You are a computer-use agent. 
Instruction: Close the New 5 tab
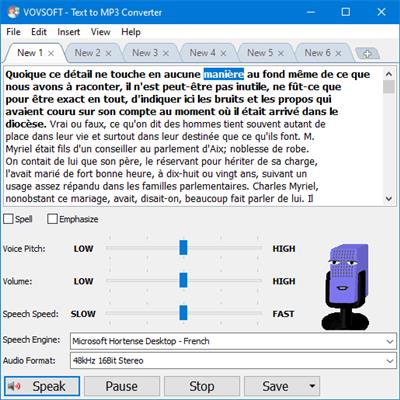281,53
